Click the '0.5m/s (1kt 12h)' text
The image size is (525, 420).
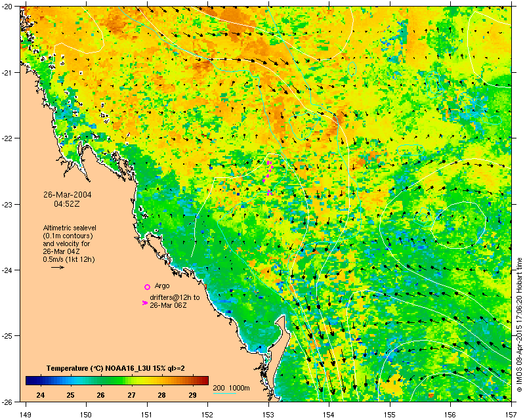pos(69,259)
